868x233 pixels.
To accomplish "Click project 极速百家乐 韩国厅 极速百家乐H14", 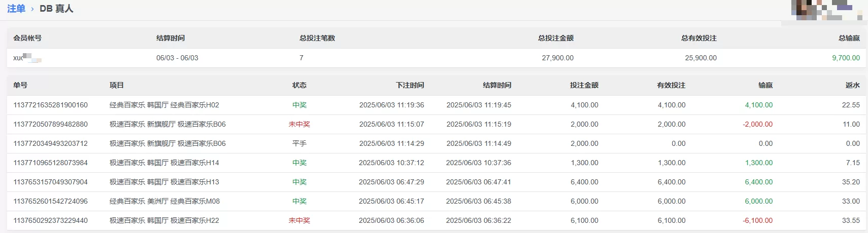I will coord(164,163).
